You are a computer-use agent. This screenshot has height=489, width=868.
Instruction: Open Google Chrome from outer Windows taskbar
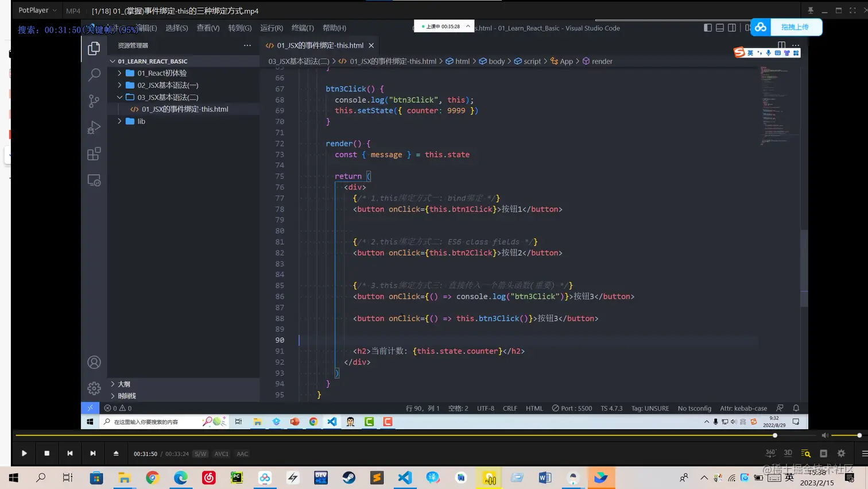coord(152,478)
